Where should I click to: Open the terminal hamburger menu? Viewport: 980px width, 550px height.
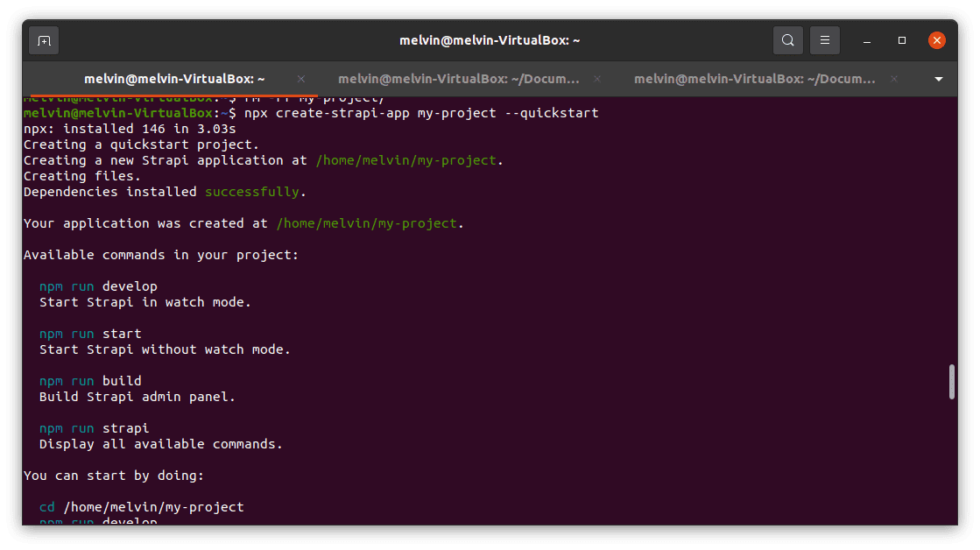(825, 40)
